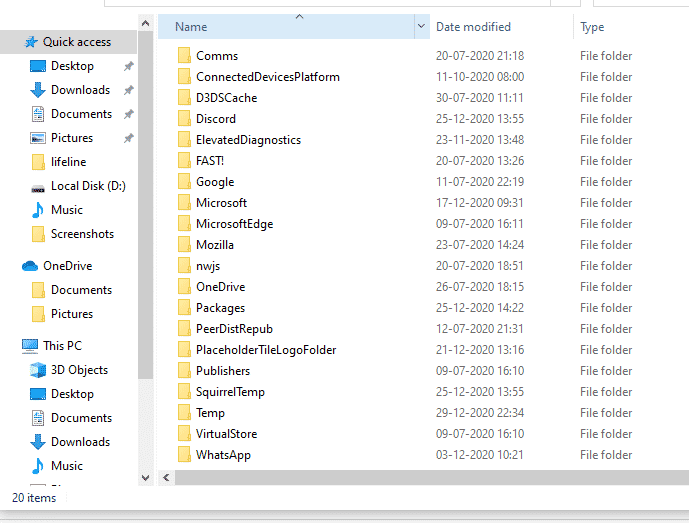Click the OneDrive cloud icon in sidebar
Screen dimensions: 689x523
point(30,266)
